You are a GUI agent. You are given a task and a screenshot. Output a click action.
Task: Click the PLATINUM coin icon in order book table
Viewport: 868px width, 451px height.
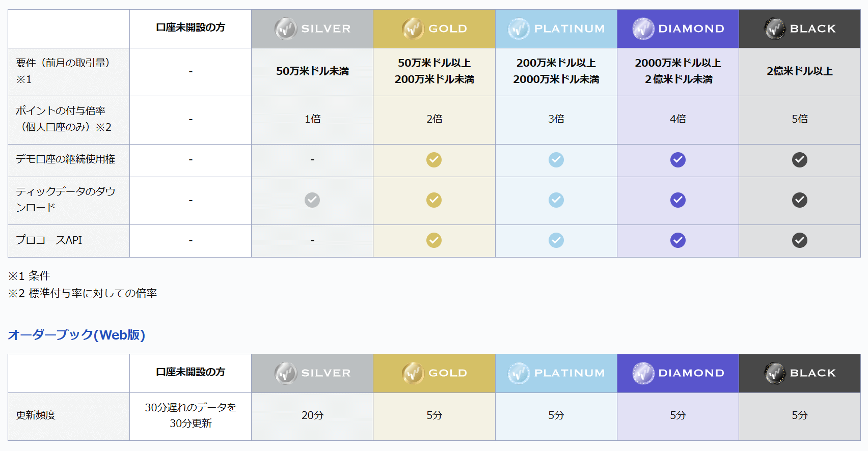point(519,373)
